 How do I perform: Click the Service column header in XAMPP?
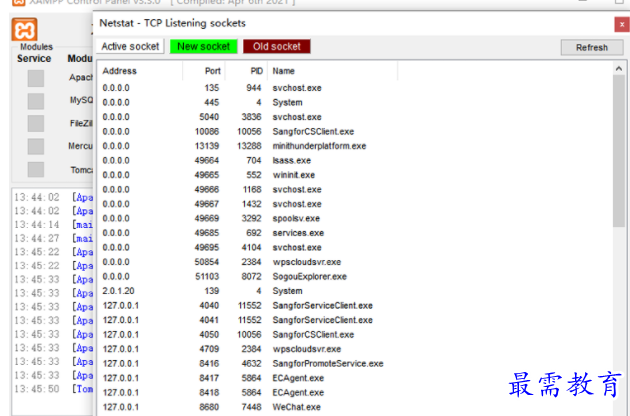(x=34, y=59)
